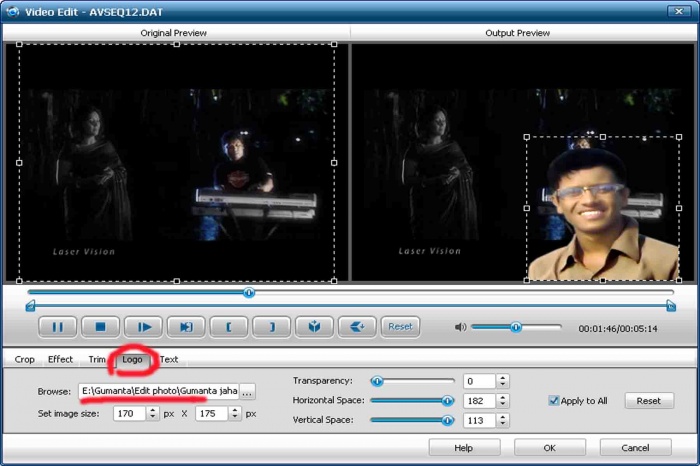Viewport: 700px width, 466px height.
Task: Set the trim start bracket marker
Action: tap(229, 326)
